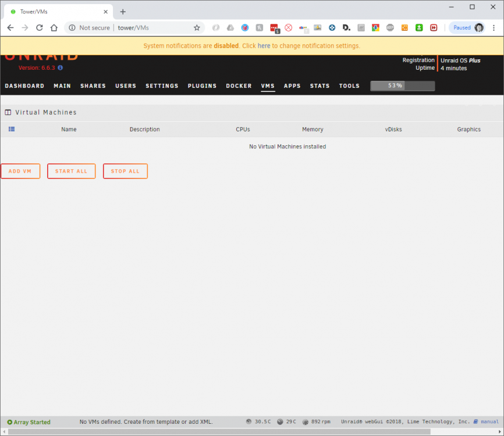504x436 pixels.
Task: Click the Array Started status icon
Action: tap(10, 422)
